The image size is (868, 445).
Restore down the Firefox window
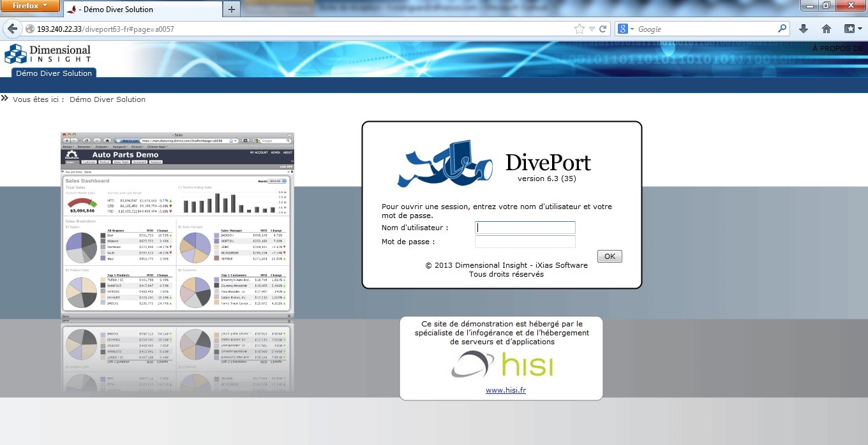click(x=827, y=5)
